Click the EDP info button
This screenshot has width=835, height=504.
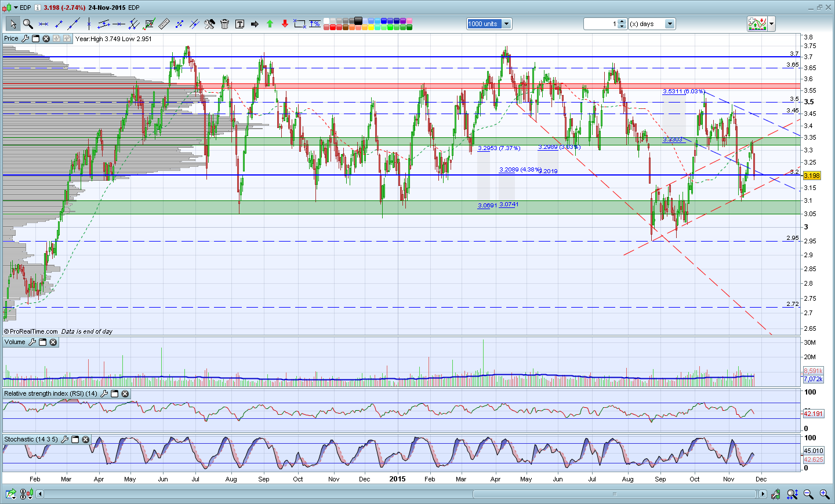tap(38, 8)
